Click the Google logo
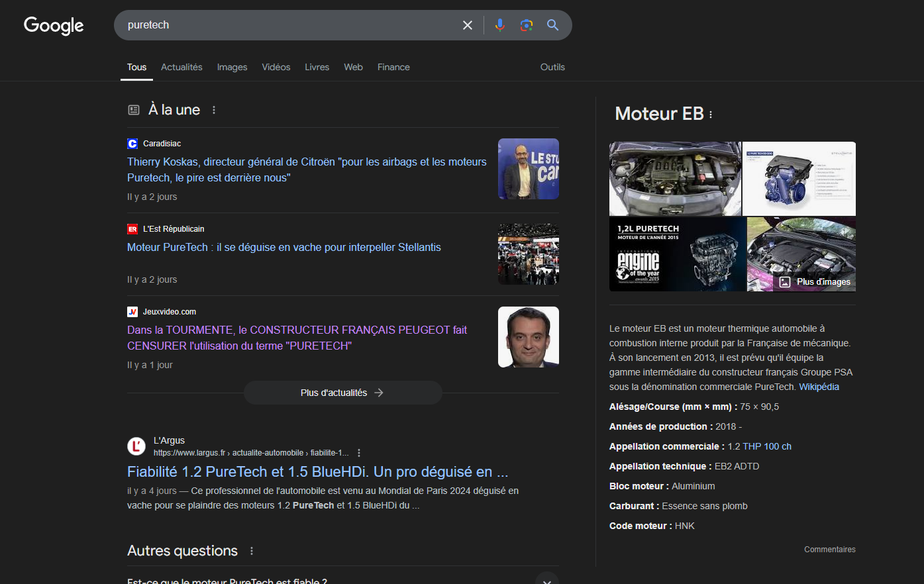The width and height of the screenshot is (924, 584). pos(54,25)
